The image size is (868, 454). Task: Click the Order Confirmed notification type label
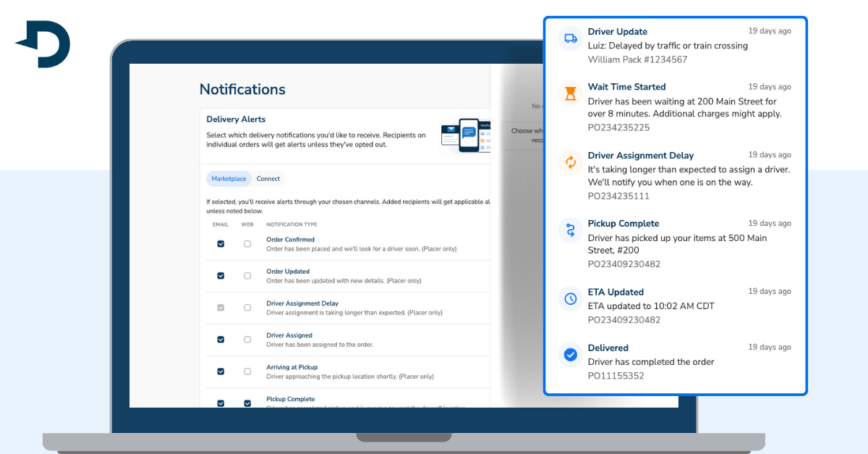(290, 240)
